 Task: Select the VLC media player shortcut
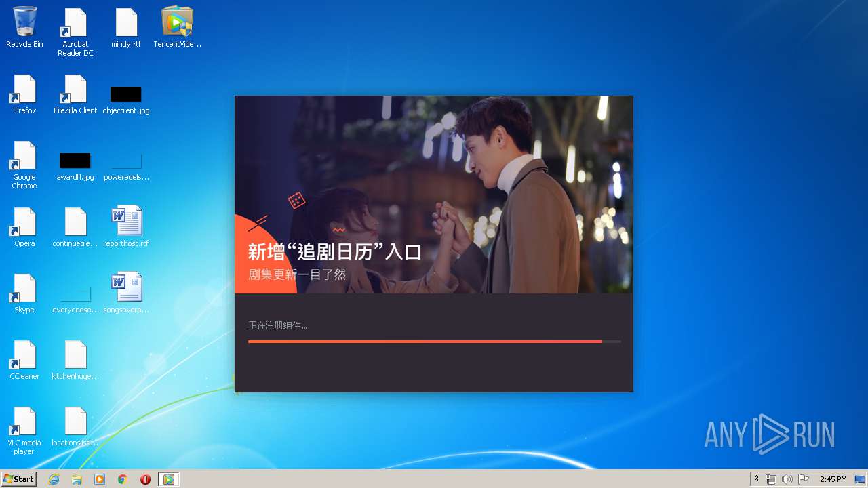24,431
